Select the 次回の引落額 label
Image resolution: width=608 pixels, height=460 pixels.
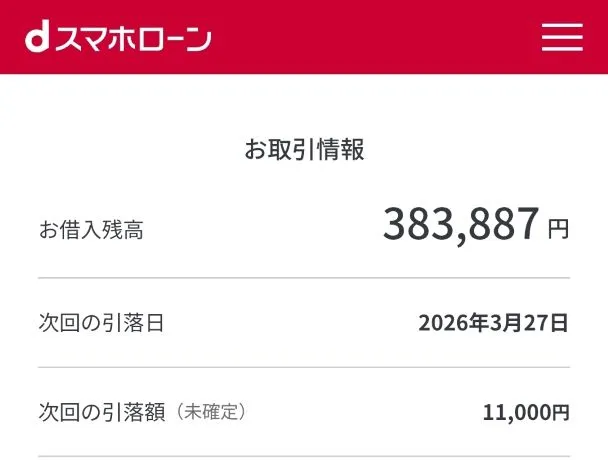click(102, 411)
